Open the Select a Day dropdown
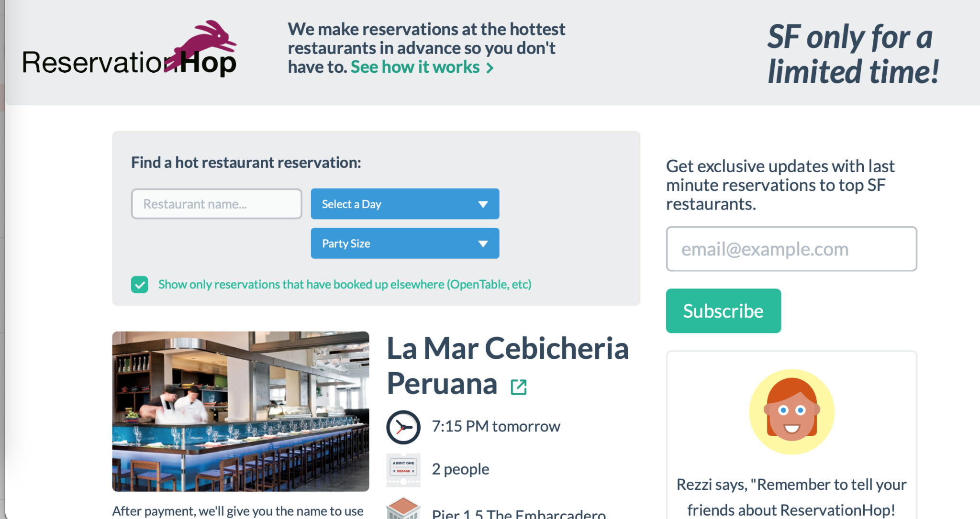This screenshot has height=519, width=980. pos(405,204)
